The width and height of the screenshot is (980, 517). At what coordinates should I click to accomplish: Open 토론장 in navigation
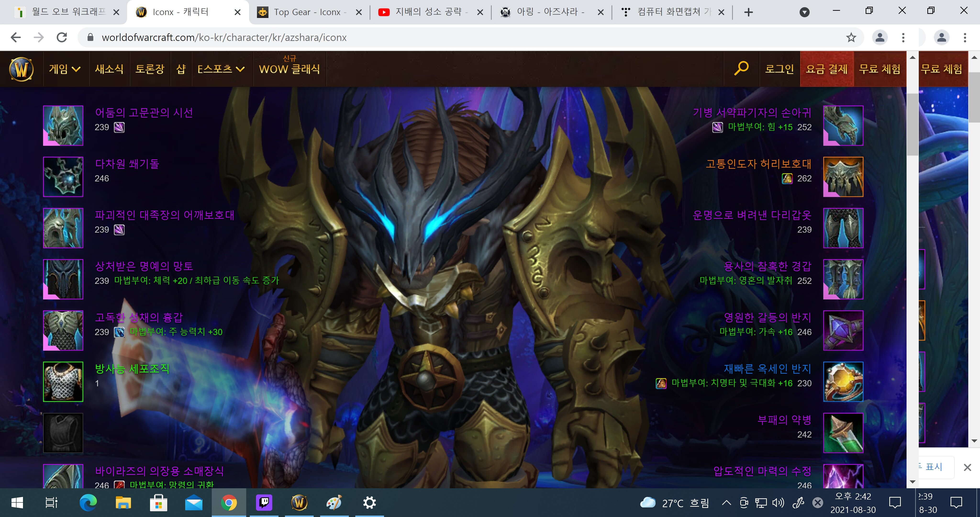(x=150, y=69)
